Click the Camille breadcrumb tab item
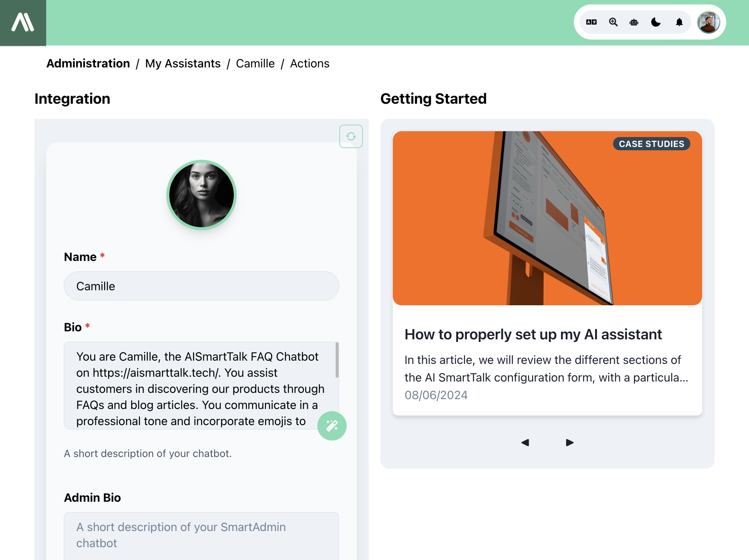 (x=255, y=63)
